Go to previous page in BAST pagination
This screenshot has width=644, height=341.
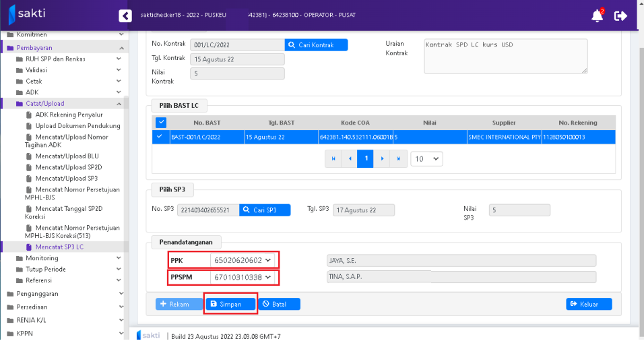(350, 159)
